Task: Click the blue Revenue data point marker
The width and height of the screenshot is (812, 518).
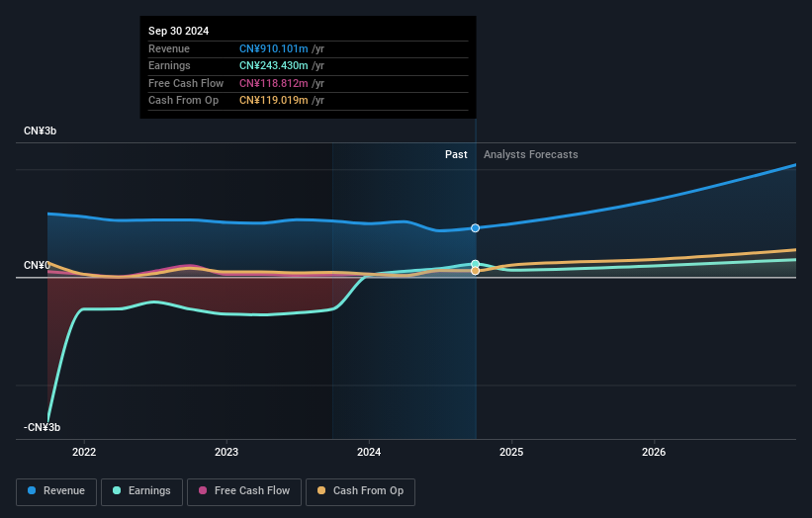Action: pos(476,228)
